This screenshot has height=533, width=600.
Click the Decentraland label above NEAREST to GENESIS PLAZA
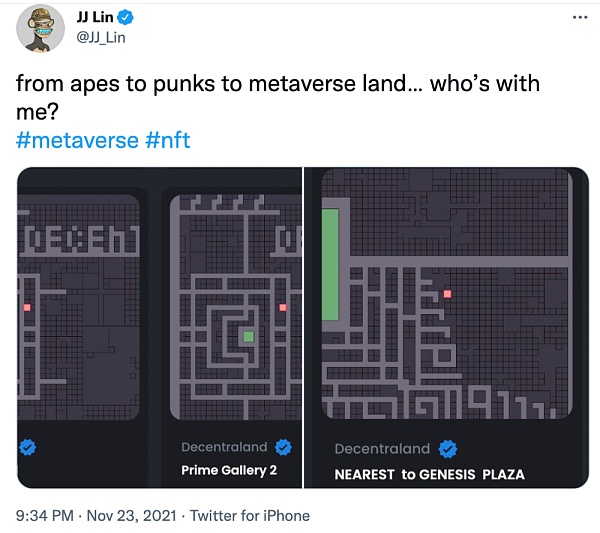pyautogui.click(x=382, y=449)
